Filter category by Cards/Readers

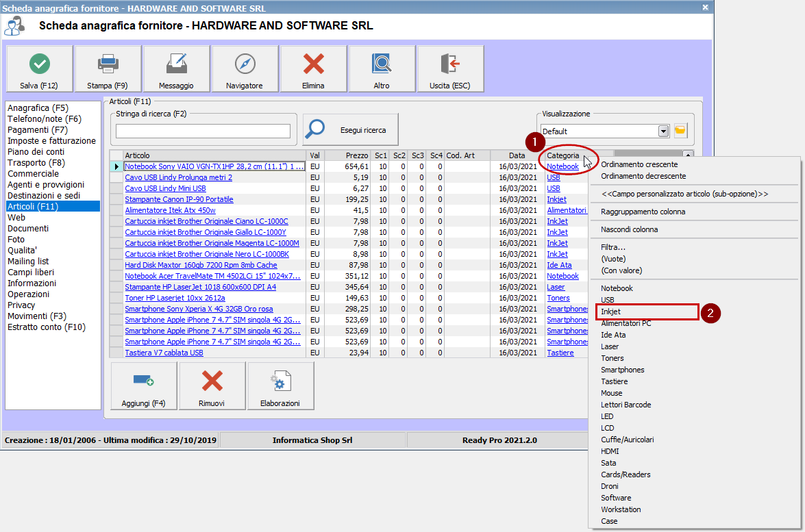coord(626,474)
